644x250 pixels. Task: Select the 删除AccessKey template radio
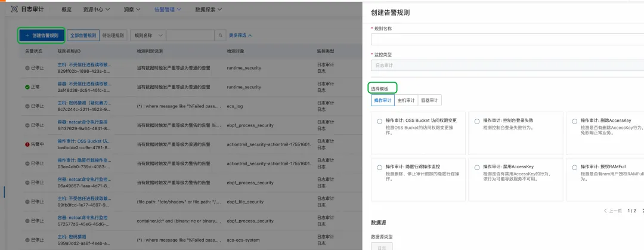point(575,121)
